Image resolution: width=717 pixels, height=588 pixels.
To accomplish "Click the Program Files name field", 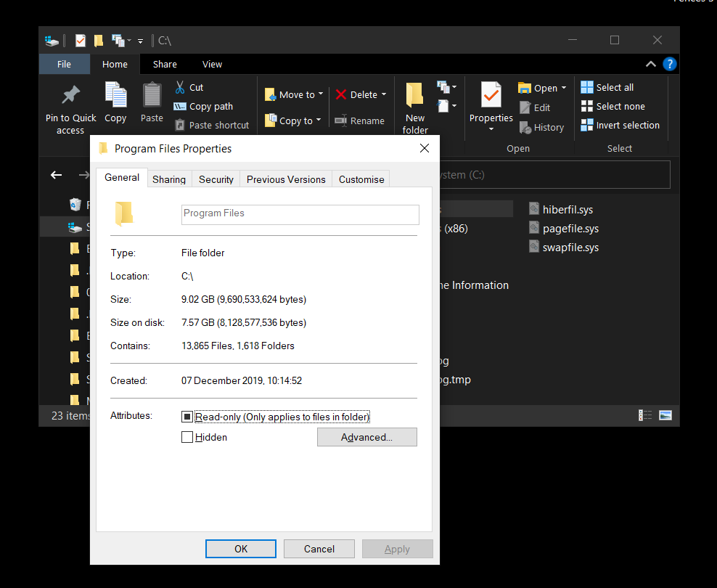I will point(300,214).
